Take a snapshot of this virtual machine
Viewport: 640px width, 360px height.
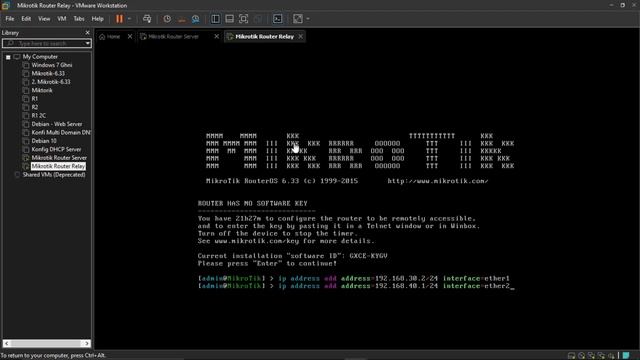pos(167,19)
